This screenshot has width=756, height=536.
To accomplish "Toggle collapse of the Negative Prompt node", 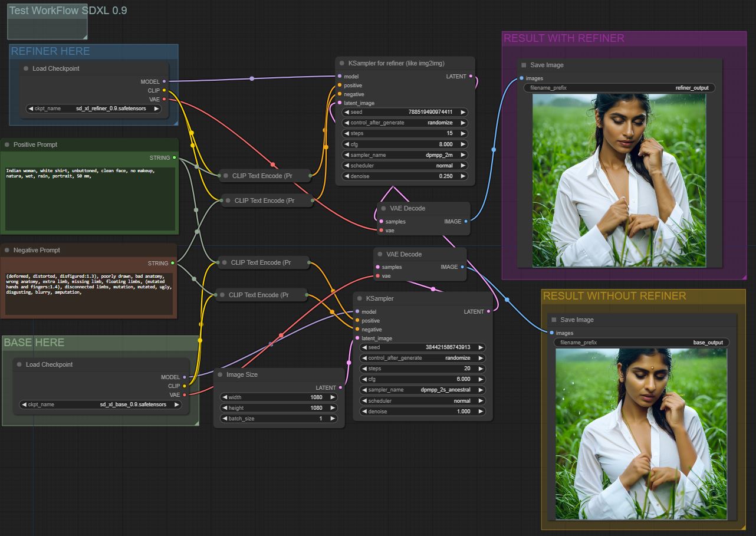I will [x=7, y=250].
